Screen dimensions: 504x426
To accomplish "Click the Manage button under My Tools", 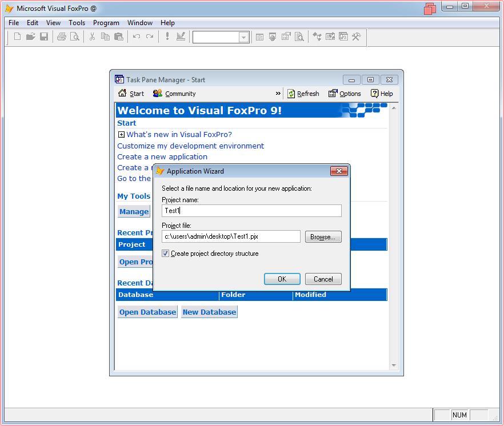I will (134, 212).
